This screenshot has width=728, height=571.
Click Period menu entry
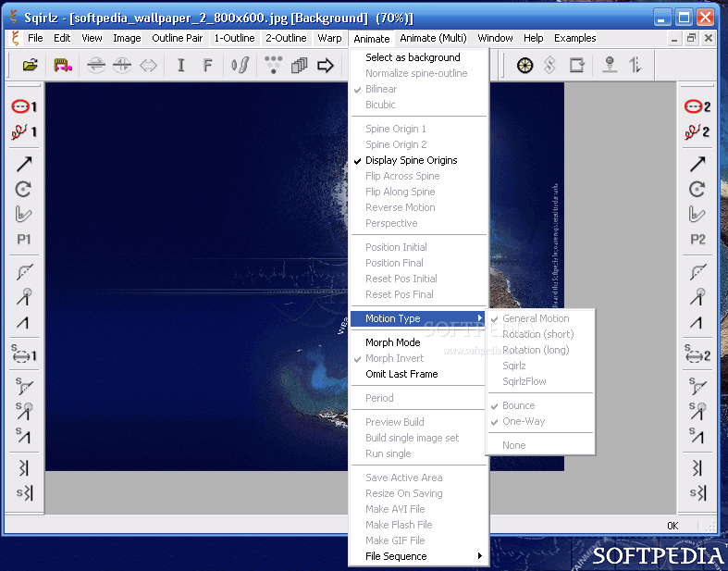[379, 398]
